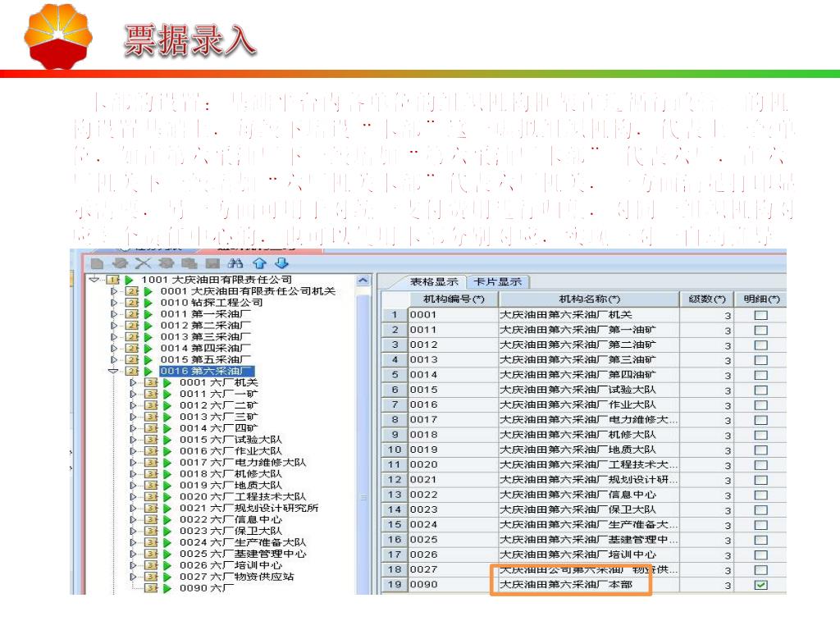Expand the 0018 六厂机修大队 node
This screenshot has width=840, height=630.
click(133, 474)
